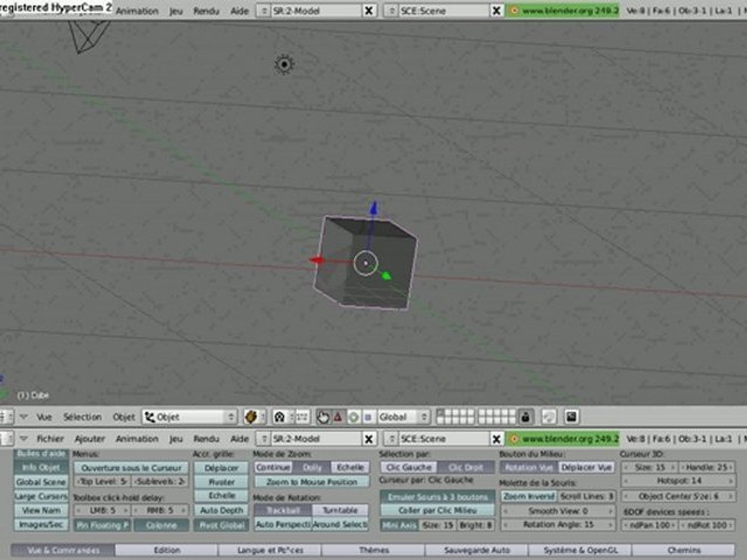Open the Sélection menu in 3D view
747x560 pixels.
(82, 417)
